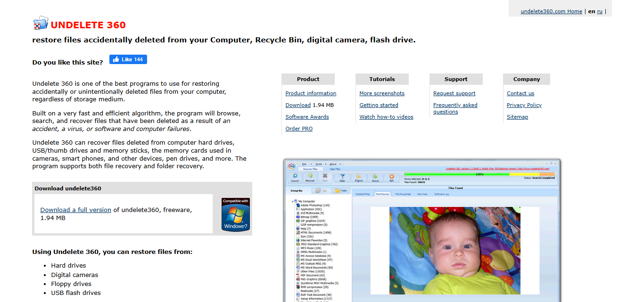Open the More screenshots link
644x302 pixels.
pos(382,93)
